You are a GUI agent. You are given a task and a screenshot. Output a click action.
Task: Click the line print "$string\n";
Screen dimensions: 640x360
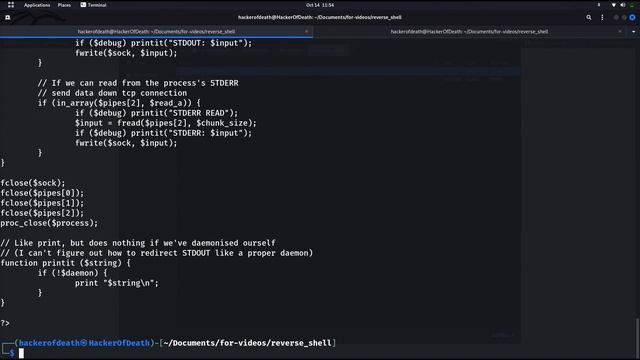(x=117, y=283)
